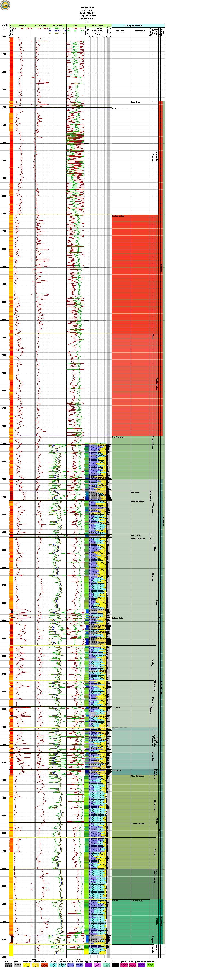
Task: Click the Salem Limestone formation label
Action: point(137,776)
